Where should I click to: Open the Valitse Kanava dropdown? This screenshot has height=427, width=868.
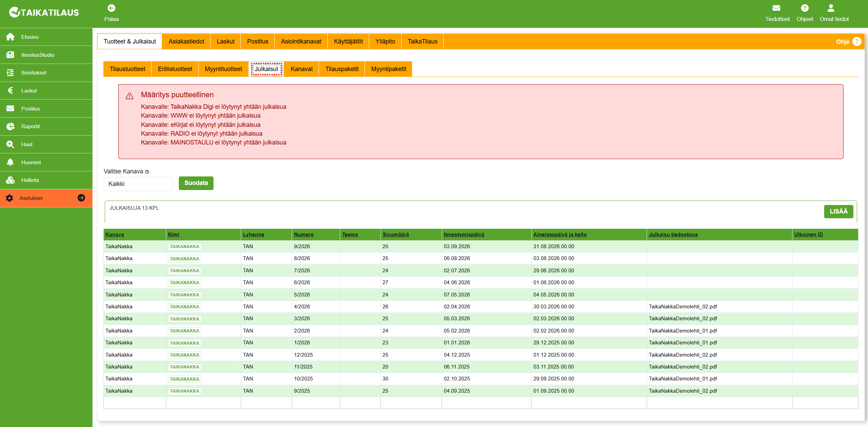coord(138,184)
